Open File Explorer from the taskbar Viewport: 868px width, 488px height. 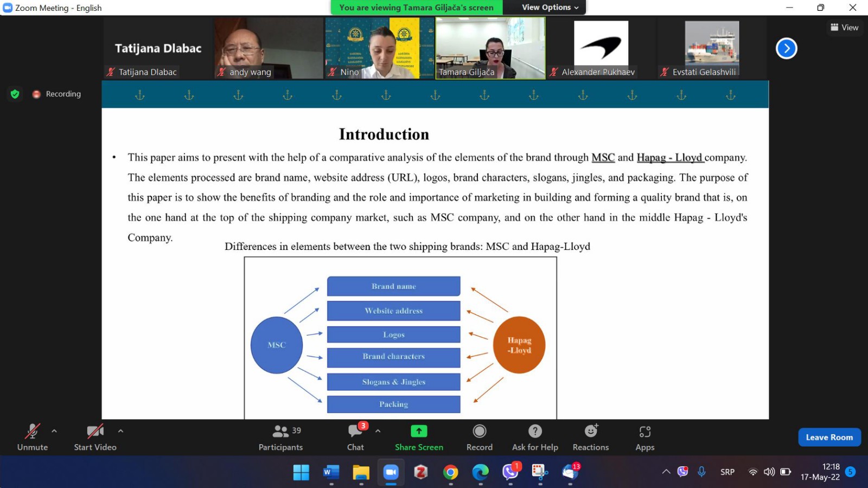pyautogui.click(x=361, y=472)
